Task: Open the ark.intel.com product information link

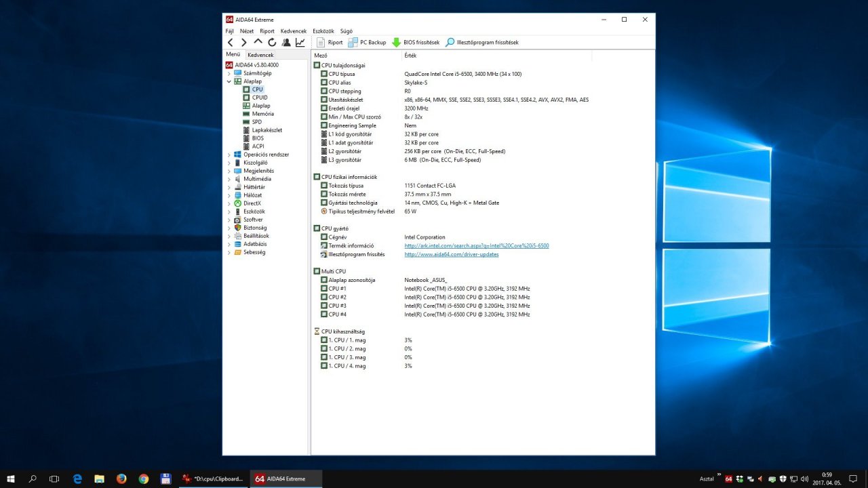Action: pyautogui.click(x=476, y=246)
